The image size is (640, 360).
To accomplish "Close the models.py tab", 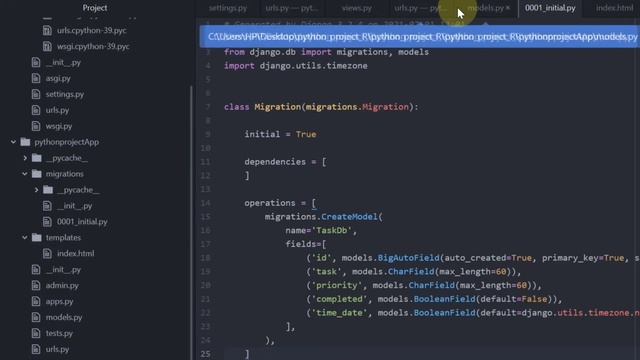I will 508,8.
